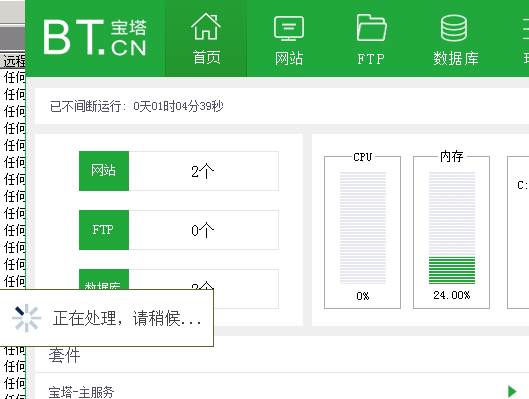The width and height of the screenshot is (529, 399).
Task: Click the BT.CN 宝塔 logo
Action: [x=95, y=37]
